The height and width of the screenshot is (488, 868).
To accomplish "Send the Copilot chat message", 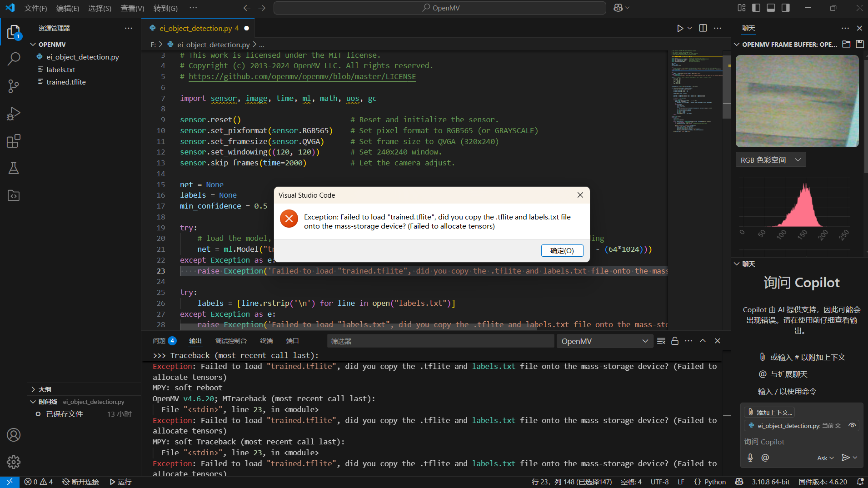I will [x=845, y=458].
